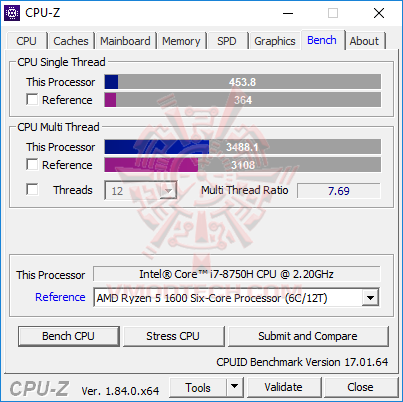Click the Multi Thread Ratio value field
403x402 pixels.
(x=339, y=191)
